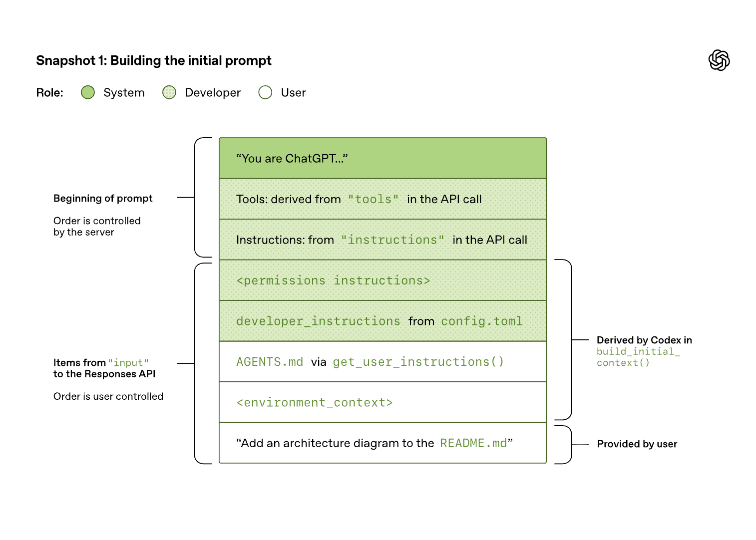Select the Developer role dotted circle
This screenshot has width=756, height=540.
point(169,92)
